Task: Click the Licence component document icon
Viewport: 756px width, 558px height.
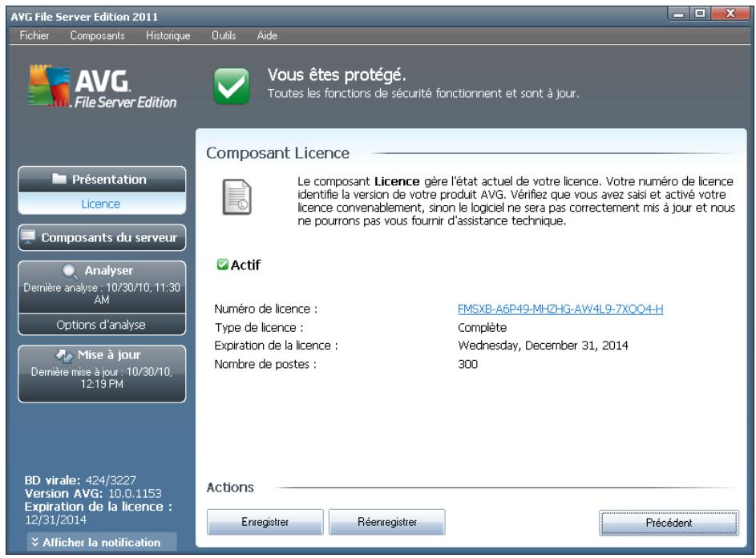Action: click(x=237, y=196)
